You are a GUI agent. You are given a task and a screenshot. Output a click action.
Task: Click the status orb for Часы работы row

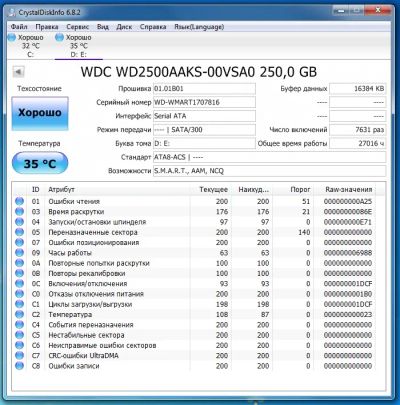coord(20,253)
